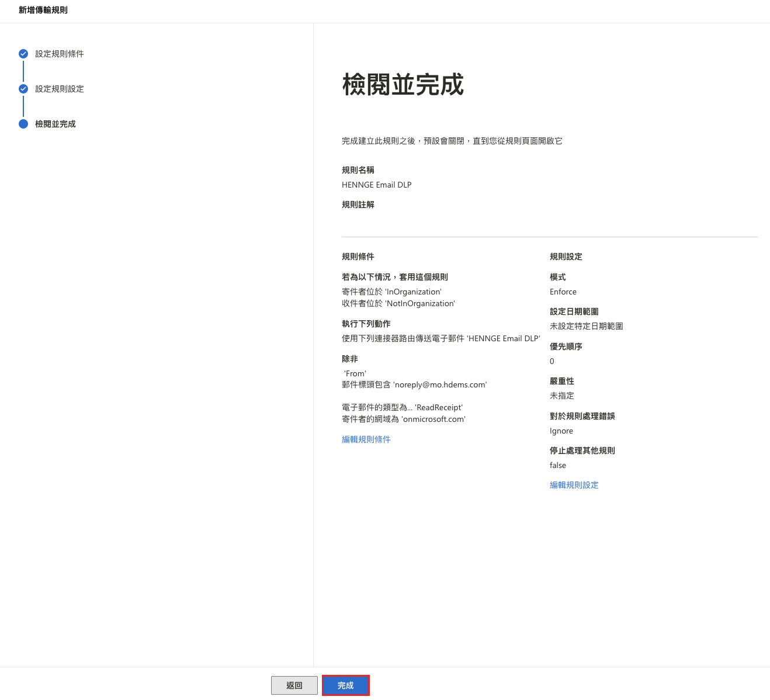Click the text 收件者位於 'NotInOrganization'
The height and width of the screenshot is (700, 770).
tap(398, 303)
